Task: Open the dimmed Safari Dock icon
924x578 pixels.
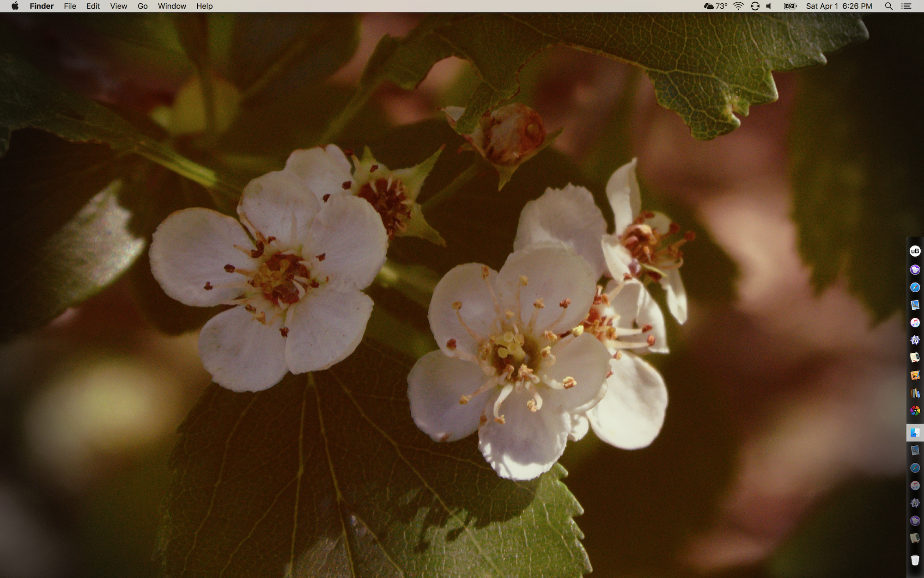Action: pos(915,468)
